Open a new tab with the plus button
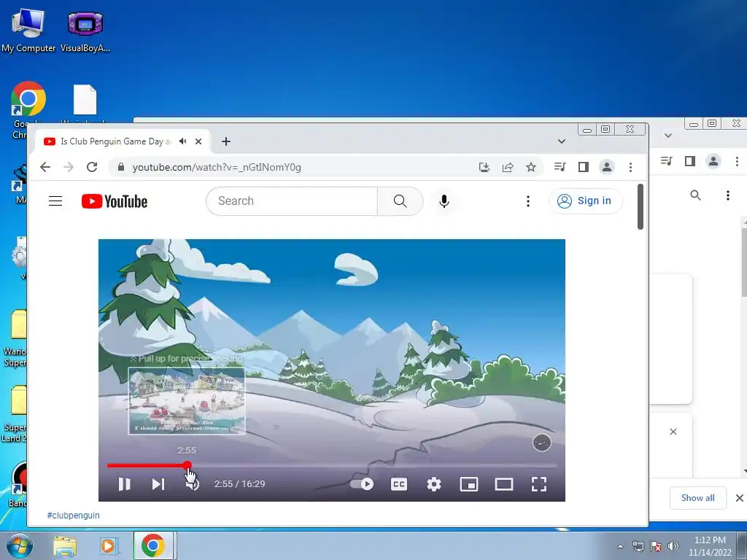 226,141
